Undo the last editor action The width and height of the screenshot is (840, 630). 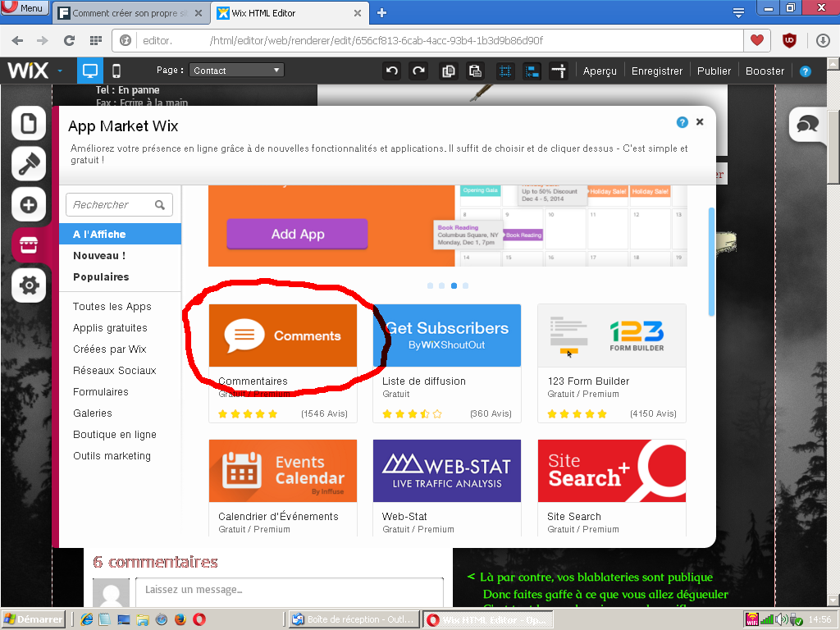pos(392,71)
